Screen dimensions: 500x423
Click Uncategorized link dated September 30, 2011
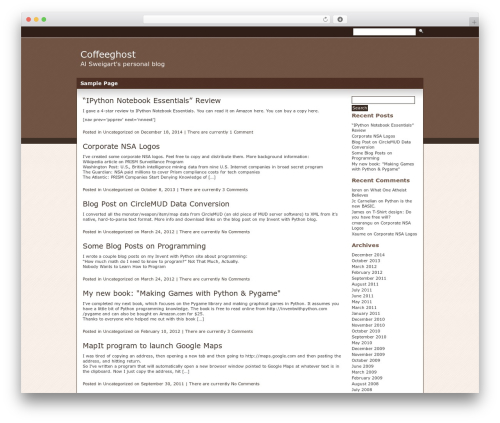coord(118,384)
